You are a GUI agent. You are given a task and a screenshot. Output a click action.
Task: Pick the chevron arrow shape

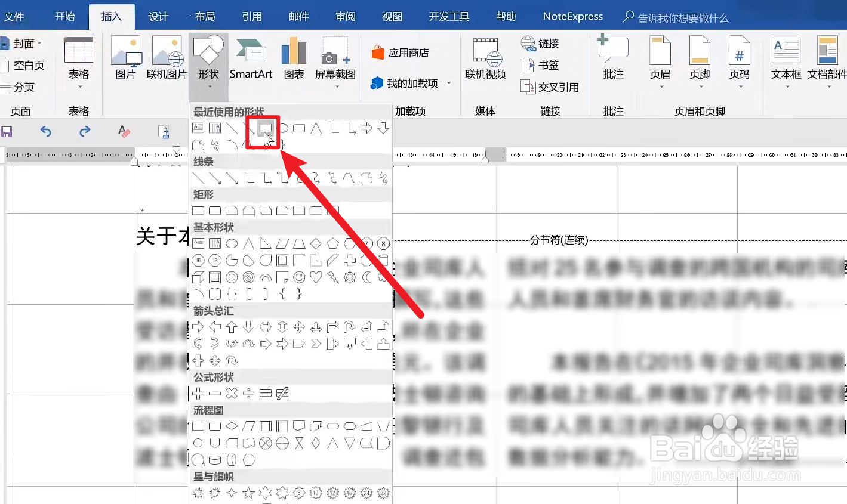(x=316, y=344)
